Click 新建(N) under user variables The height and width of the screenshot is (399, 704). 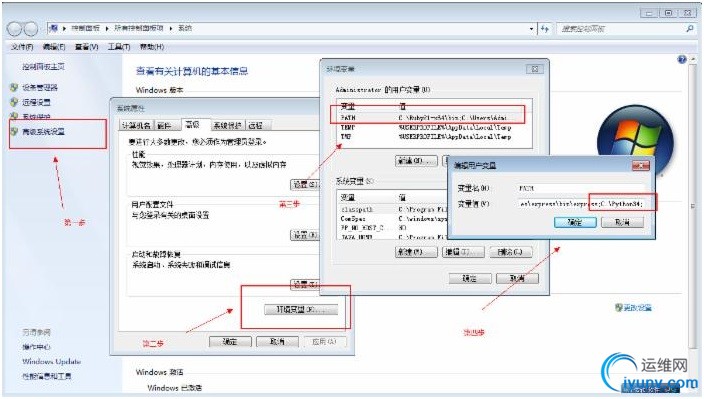click(416, 161)
